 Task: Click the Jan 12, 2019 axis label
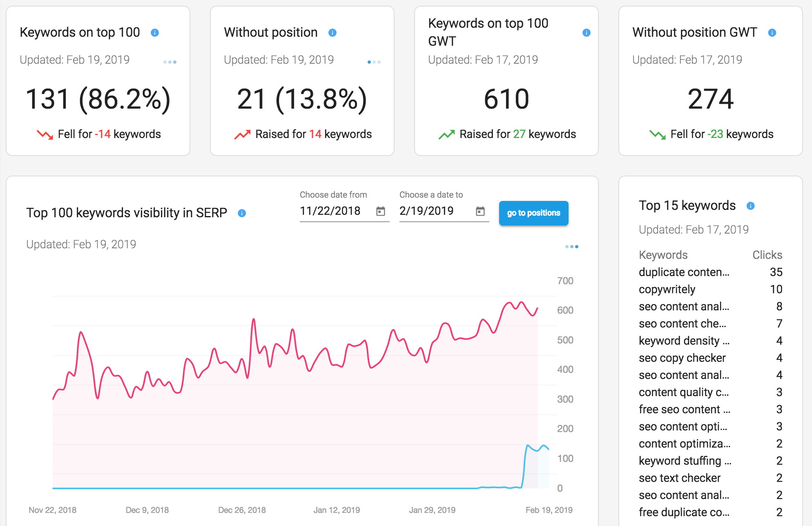[x=337, y=510]
